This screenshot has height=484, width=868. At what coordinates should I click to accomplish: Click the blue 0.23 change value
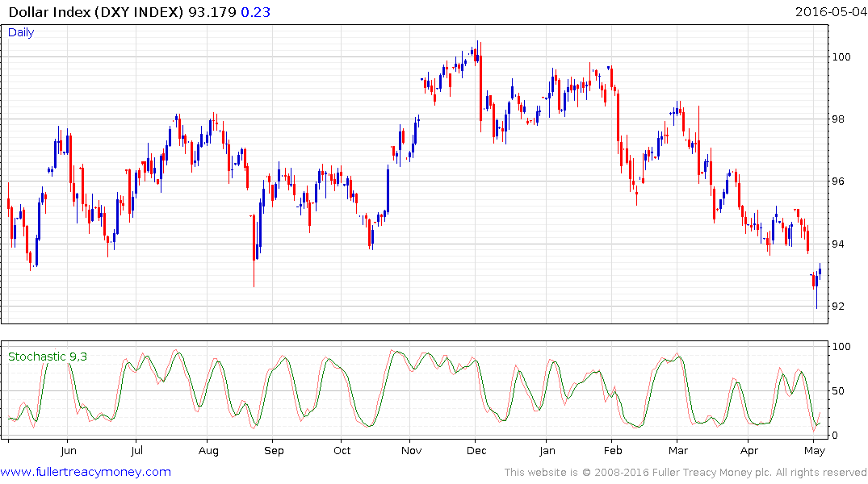[256, 12]
